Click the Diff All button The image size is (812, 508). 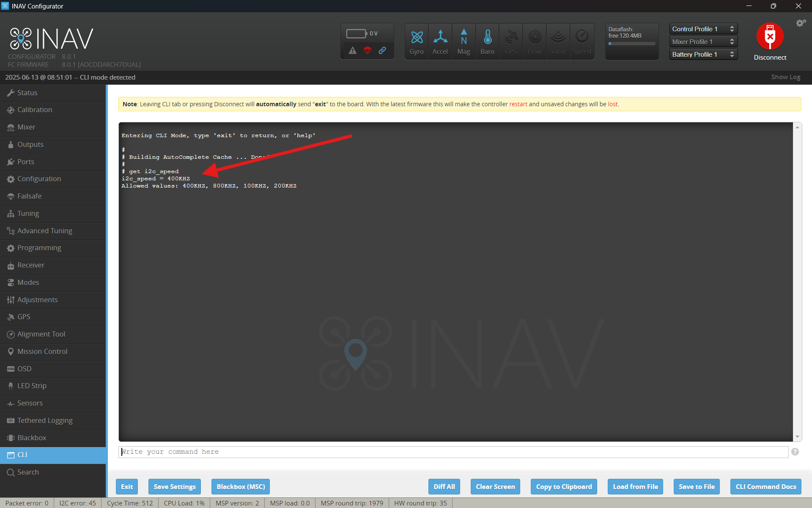tap(444, 486)
